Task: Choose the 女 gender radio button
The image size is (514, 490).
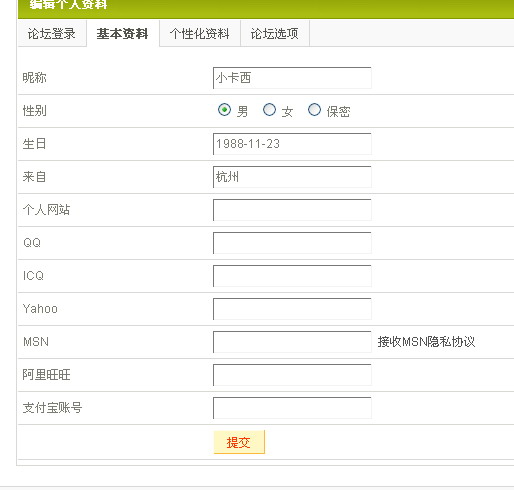Action: pos(269,110)
